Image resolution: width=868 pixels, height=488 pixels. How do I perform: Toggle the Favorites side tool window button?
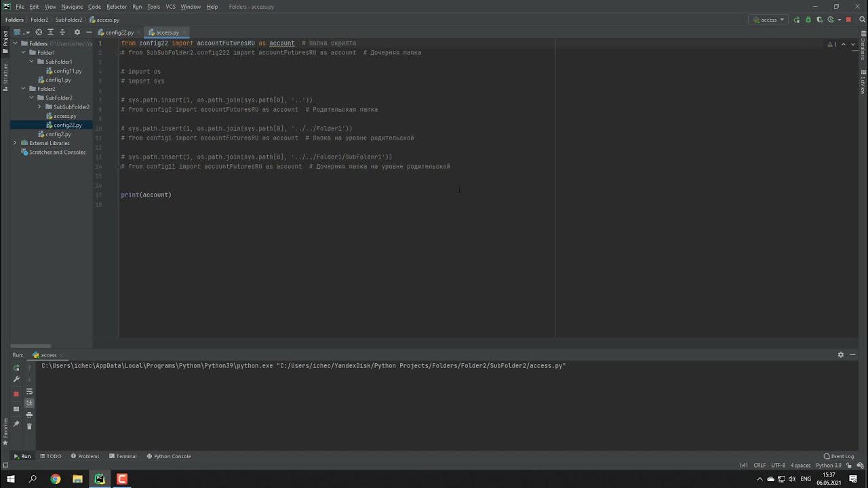coord(5,432)
